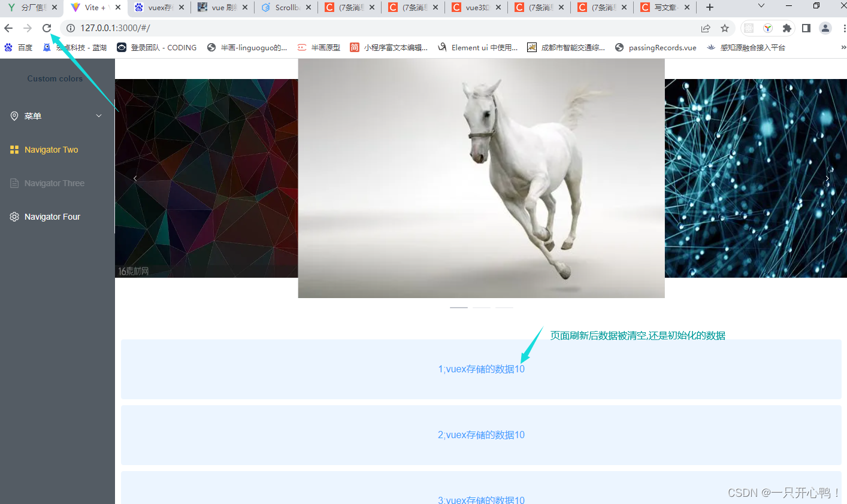Open the 半画原型 bookmark
This screenshot has height=504, width=847.
click(x=319, y=47)
